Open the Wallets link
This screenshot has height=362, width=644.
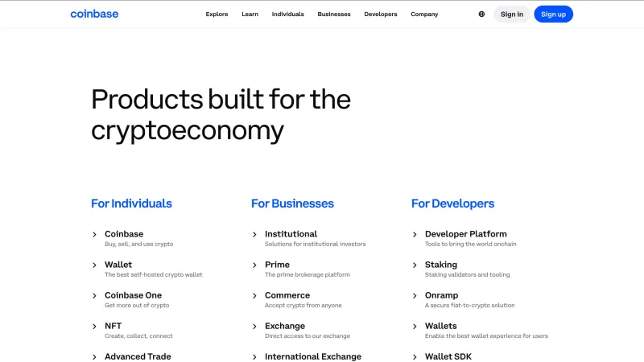pyautogui.click(x=440, y=326)
